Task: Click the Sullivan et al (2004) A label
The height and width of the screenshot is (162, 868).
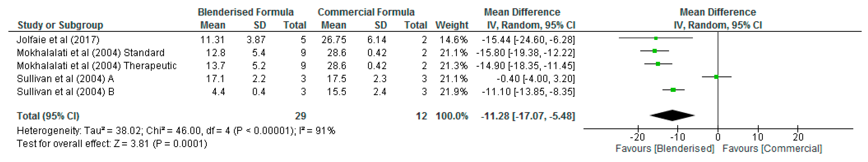Action: click(65, 79)
